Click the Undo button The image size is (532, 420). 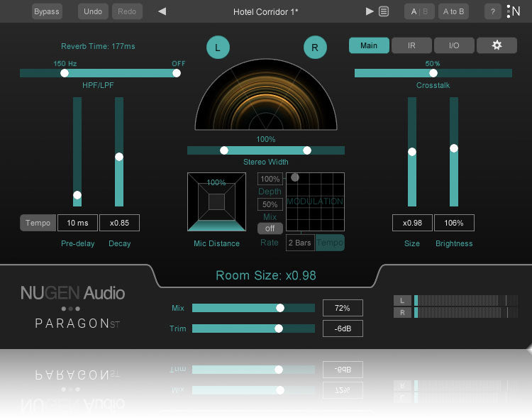(x=93, y=11)
